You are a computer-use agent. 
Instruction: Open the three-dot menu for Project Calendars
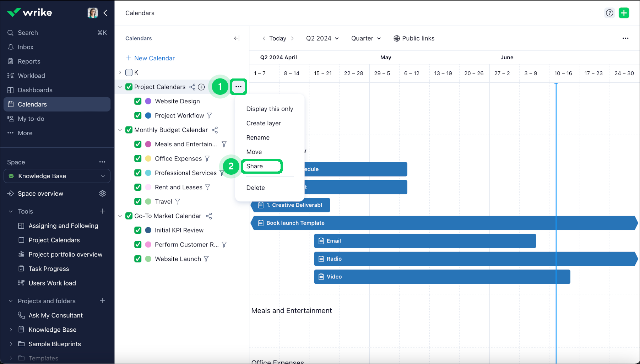238,87
